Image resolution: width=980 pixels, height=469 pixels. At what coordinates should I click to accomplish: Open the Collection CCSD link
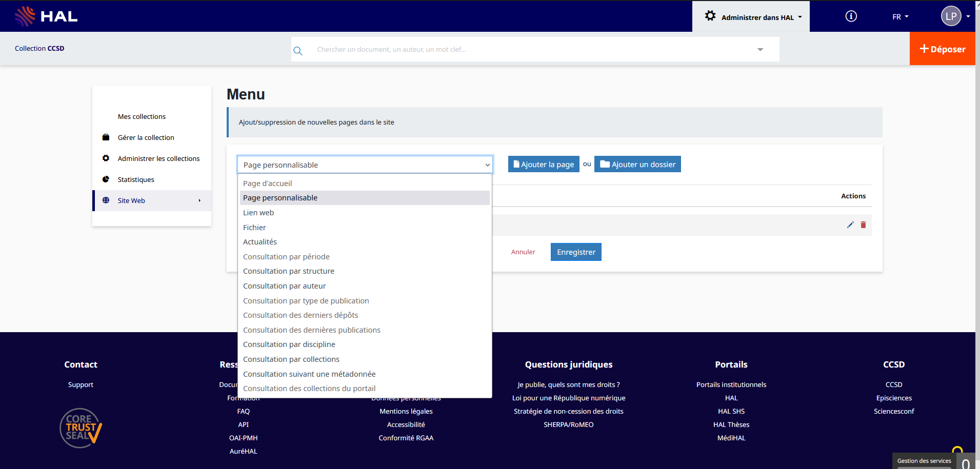pos(39,48)
